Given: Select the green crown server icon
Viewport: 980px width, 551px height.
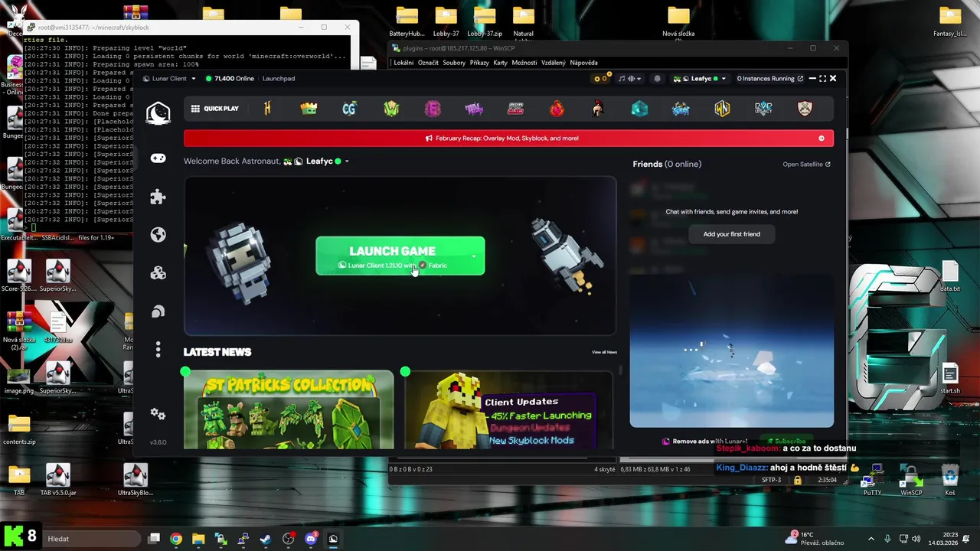Looking at the screenshot, I should 309,109.
